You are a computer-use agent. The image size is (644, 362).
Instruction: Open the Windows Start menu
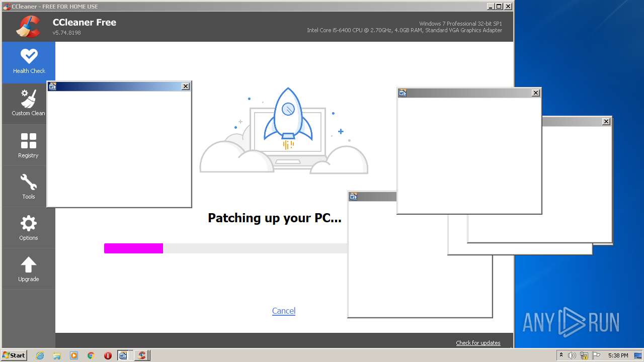click(14, 355)
